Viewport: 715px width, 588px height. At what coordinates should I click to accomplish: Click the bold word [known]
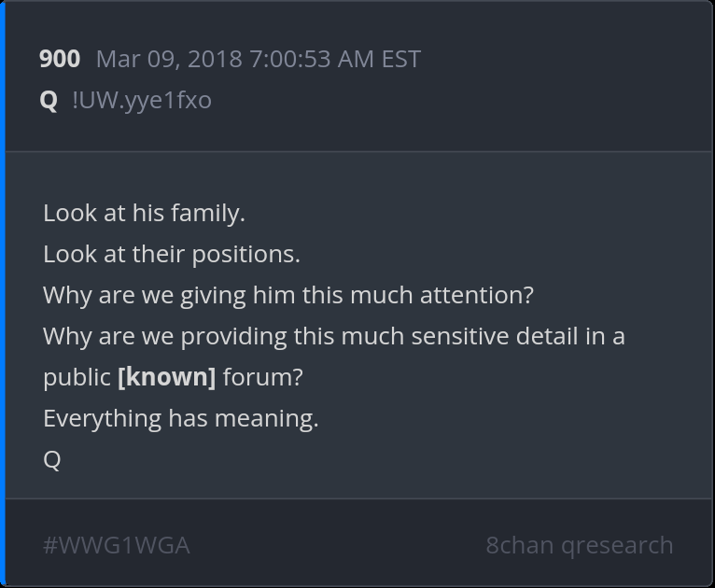167,377
